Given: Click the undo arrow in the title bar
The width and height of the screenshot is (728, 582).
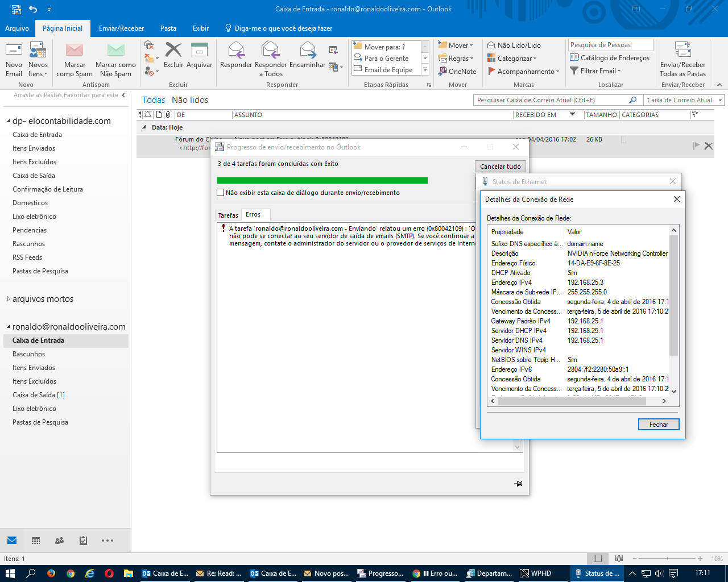Looking at the screenshot, I should 33,9.
